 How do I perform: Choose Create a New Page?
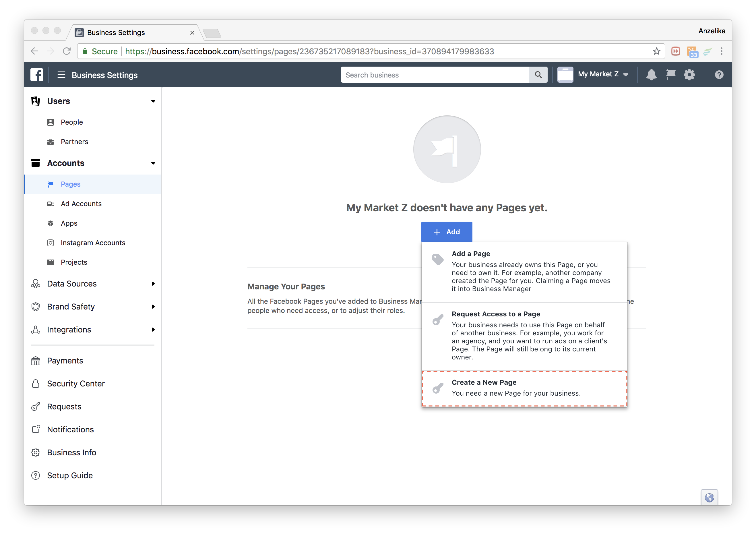(525, 388)
